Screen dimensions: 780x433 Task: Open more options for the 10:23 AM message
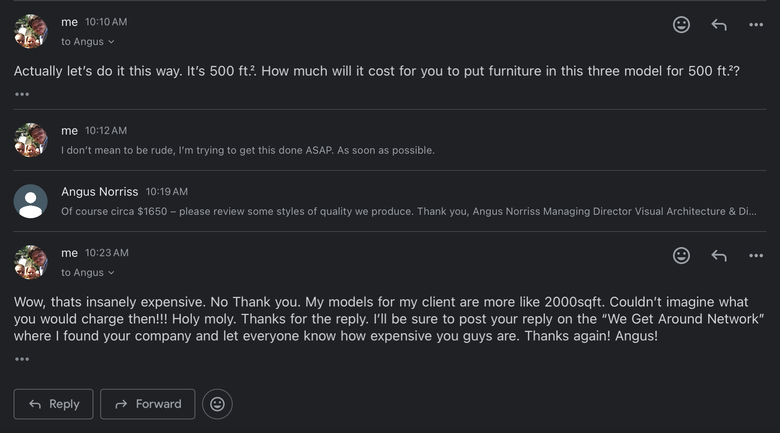click(756, 255)
